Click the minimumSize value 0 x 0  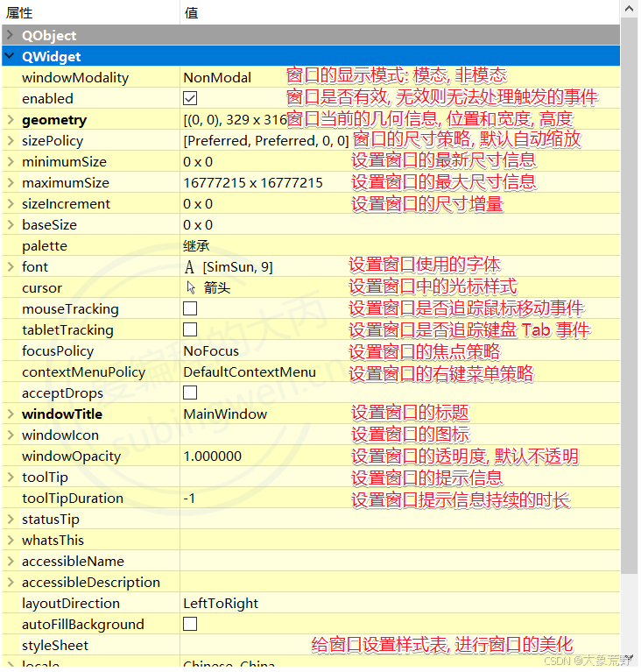[x=198, y=161]
